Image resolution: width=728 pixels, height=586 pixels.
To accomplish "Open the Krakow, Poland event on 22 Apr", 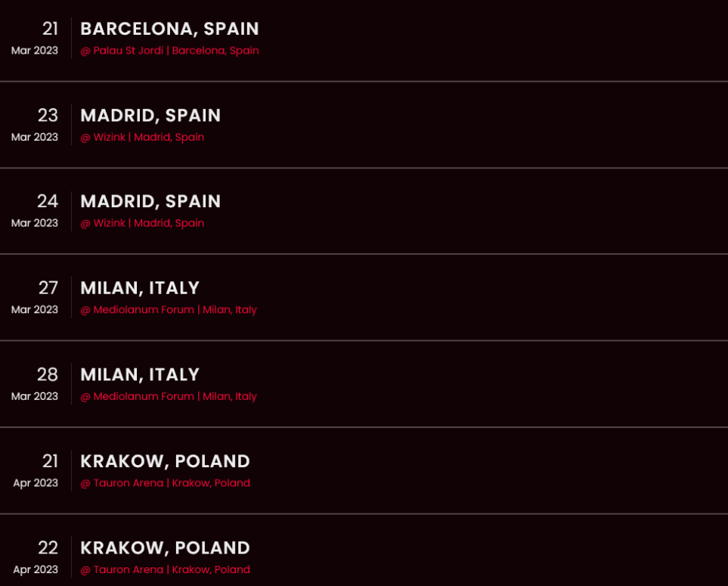I will [x=166, y=548].
